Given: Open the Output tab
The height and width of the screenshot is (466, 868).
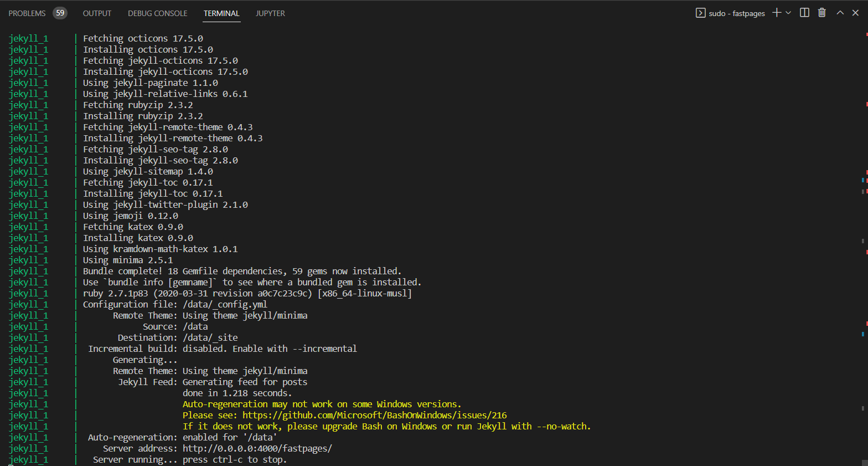Looking at the screenshot, I should point(97,13).
